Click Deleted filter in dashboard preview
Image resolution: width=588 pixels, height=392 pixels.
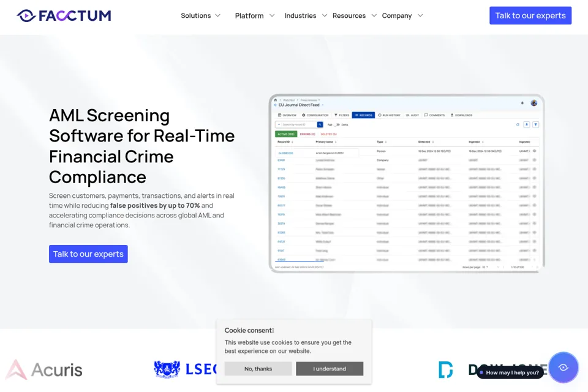[x=328, y=134]
